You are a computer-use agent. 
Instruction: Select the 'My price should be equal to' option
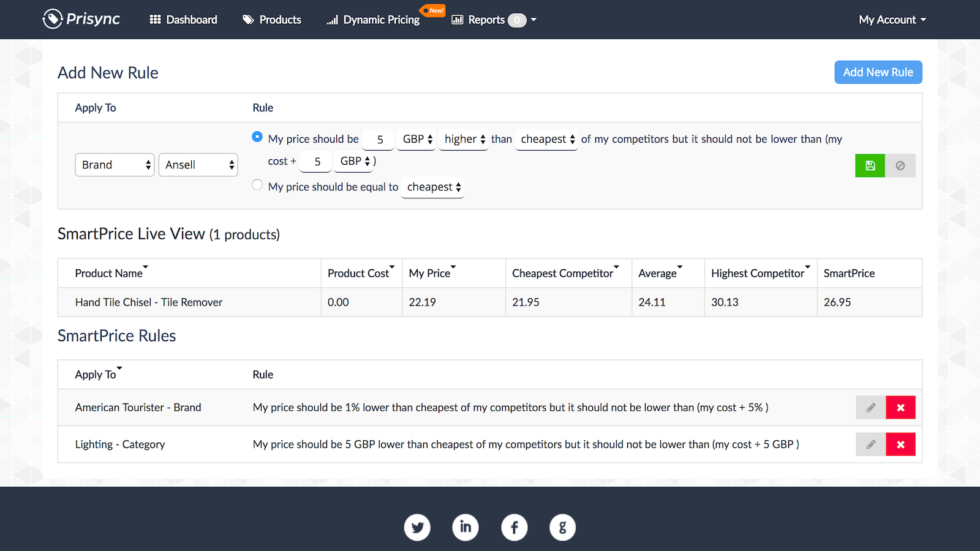257,185
